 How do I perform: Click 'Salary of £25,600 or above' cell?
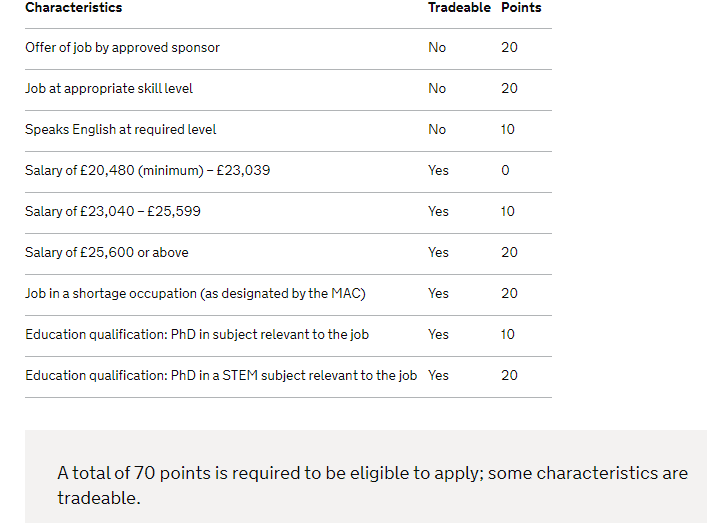[107, 252]
